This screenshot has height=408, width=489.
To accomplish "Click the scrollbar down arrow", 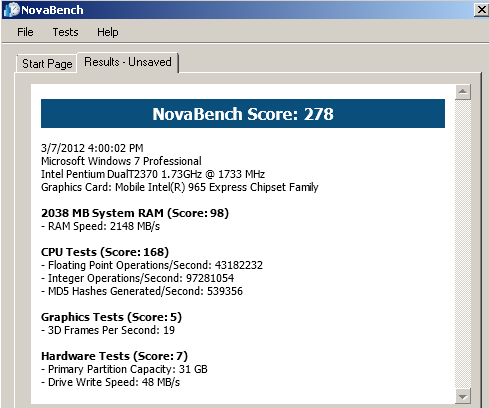I will tap(463, 396).
